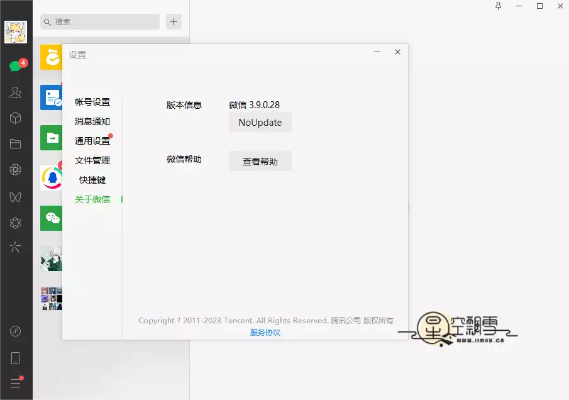Select the 文件管理 settings tab

point(92,160)
